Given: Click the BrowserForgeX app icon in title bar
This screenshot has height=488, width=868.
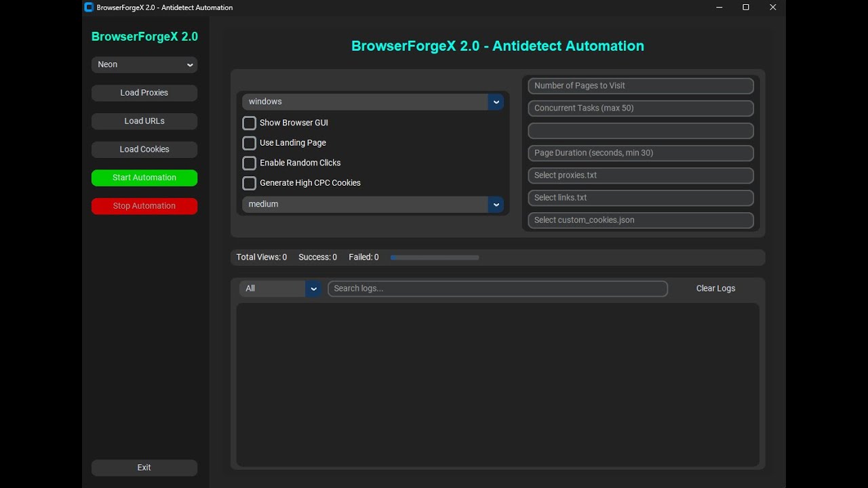Looking at the screenshot, I should pos(89,7).
